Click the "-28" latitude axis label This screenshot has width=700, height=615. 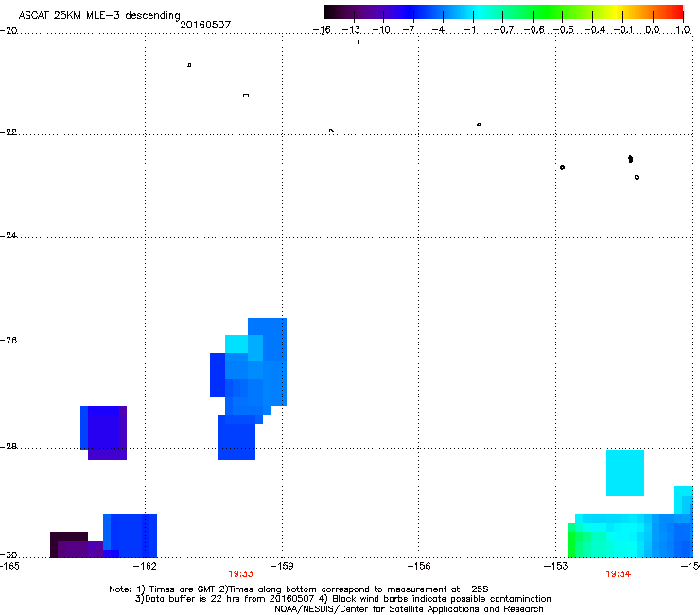point(9,447)
